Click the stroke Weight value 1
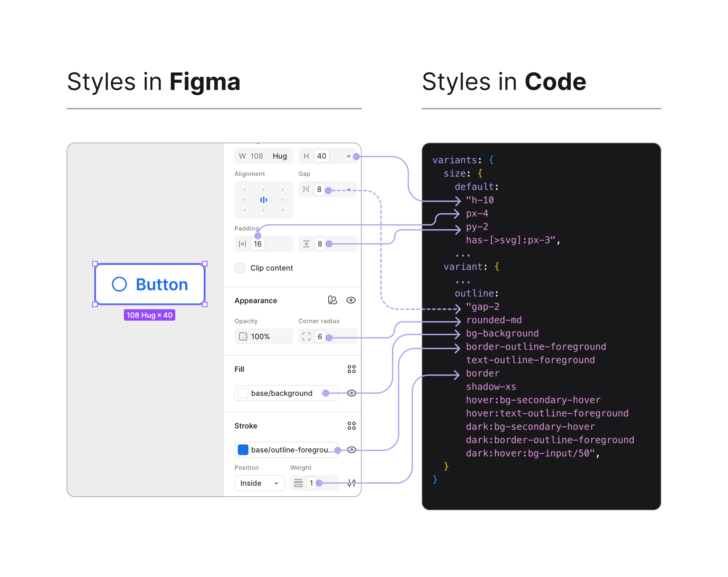The width and height of the screenshot is (728, 577). [x=311, y=483]
